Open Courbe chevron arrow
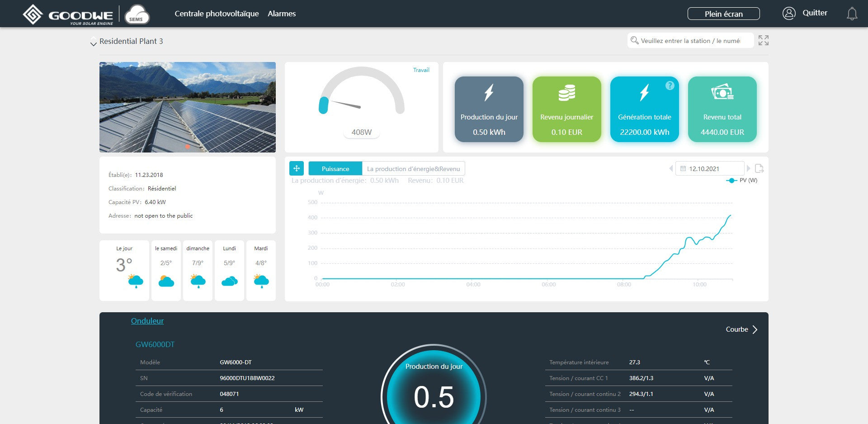868x424 pixels. 755,329
